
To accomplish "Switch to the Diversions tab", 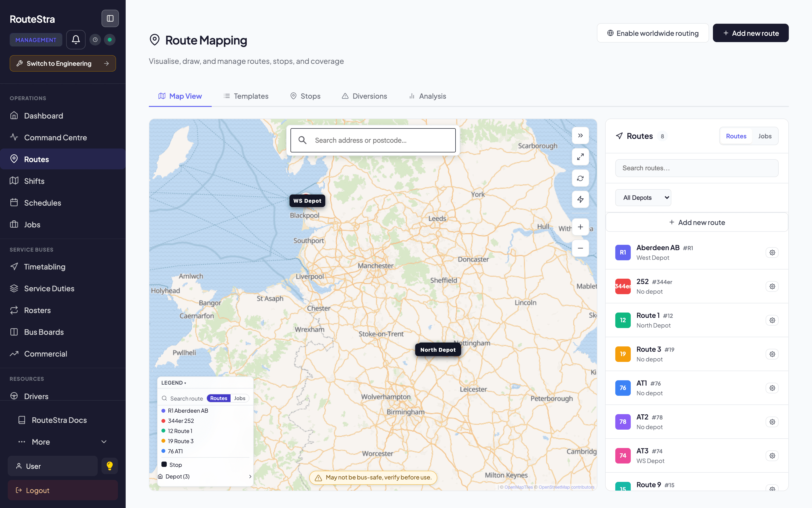I will (364, 96).
